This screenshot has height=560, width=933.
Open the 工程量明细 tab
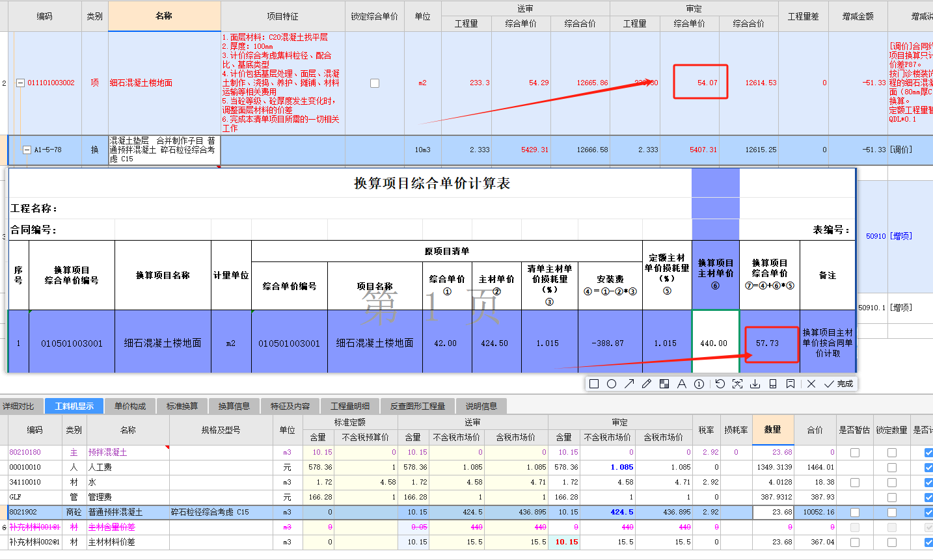point(350,407)
